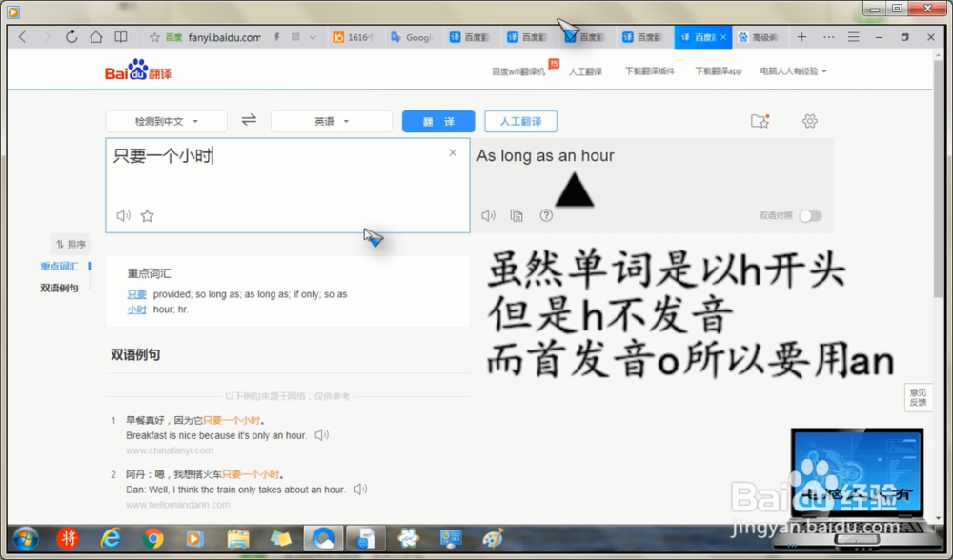Open 人工翻译 in top navigation
The image size is (953, 560).
click(585, 71)
